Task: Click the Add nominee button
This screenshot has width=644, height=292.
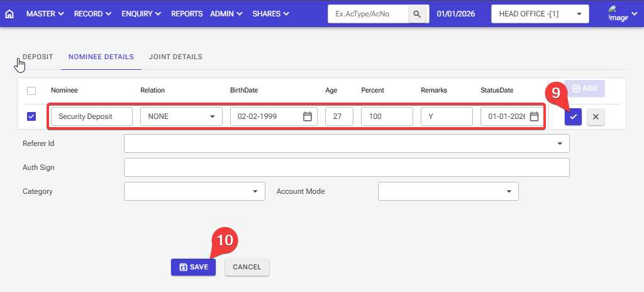Action: tap(584, 89)
